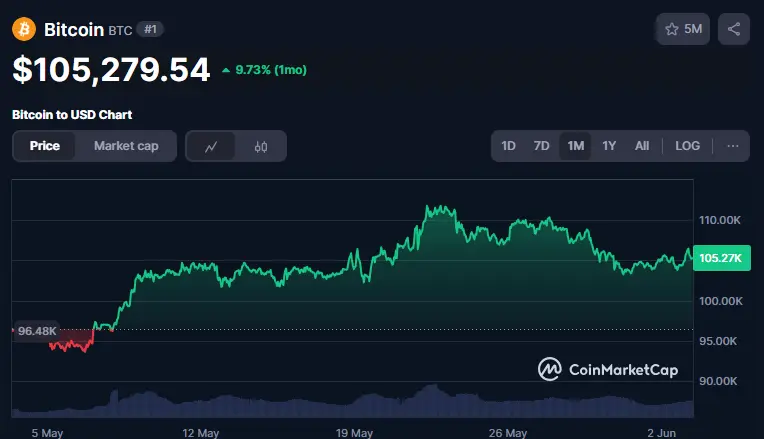The image size is (764, 439).
Task: Click the 105.27K current price label
Action: pos(721,258)
